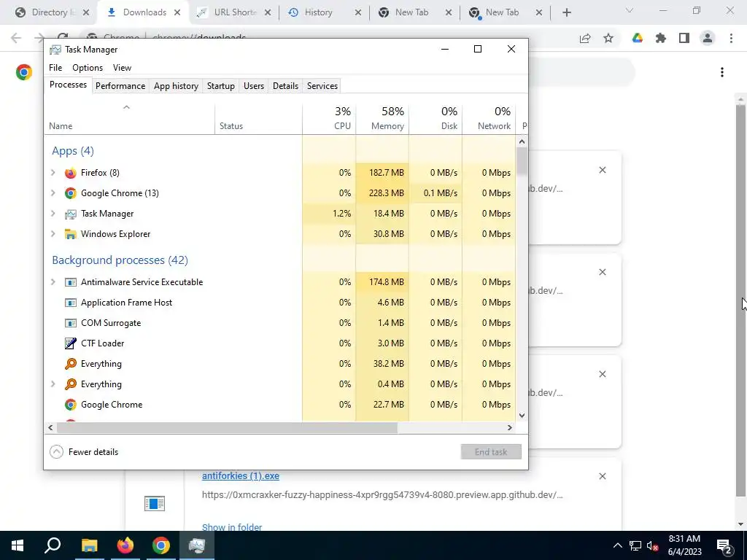Open the View menu in Task Manager
This screenshot has height=560, width=747.
(x=122, y=68)
